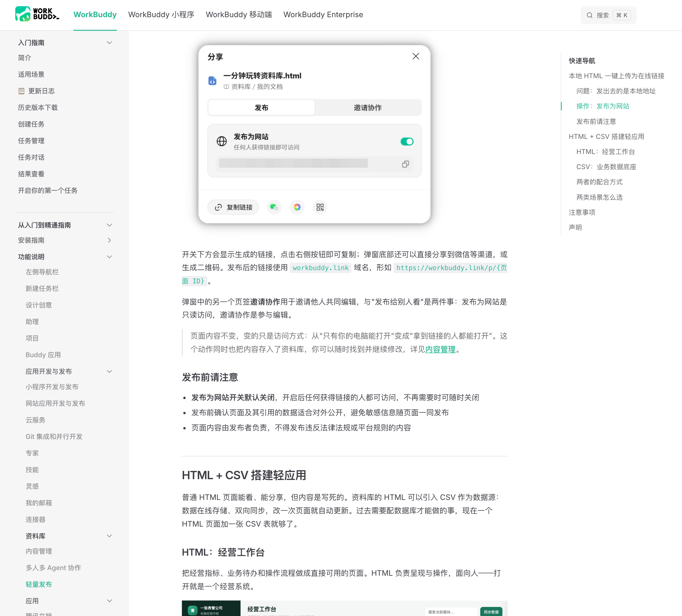Jump to 发布前请注意 in quick navigation

[596, 121]
